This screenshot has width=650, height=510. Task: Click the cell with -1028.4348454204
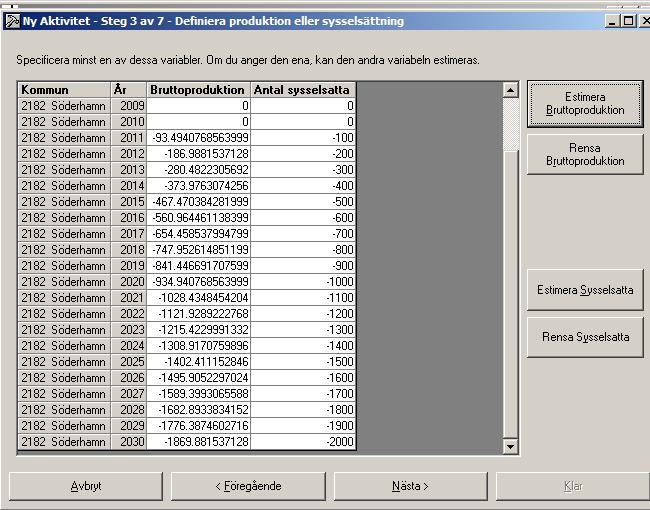point(199,298)
